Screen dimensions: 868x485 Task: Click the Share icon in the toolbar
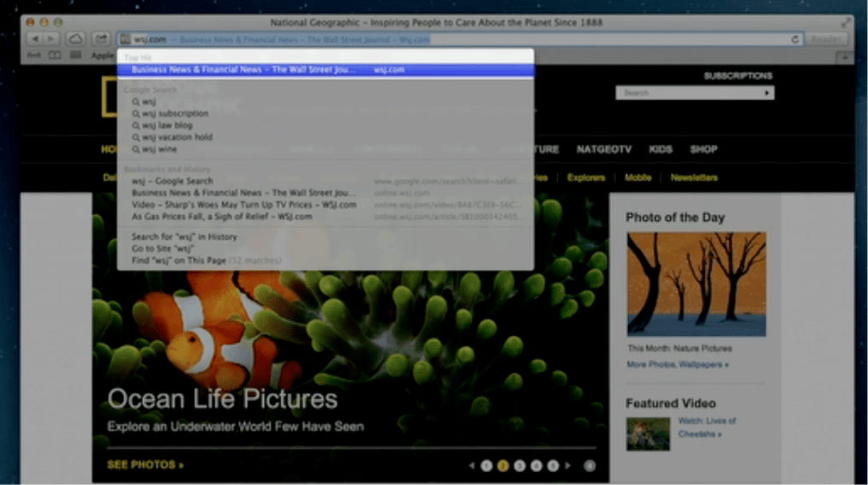coord(101,39)
